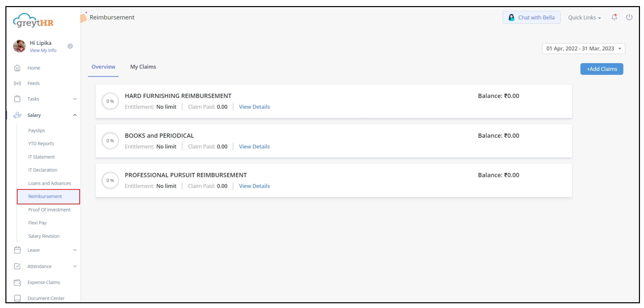Image resolution: width=644 pixels, height=308 pixels.
Task: Open Payslips under Salary
Action: click(36, 131)
